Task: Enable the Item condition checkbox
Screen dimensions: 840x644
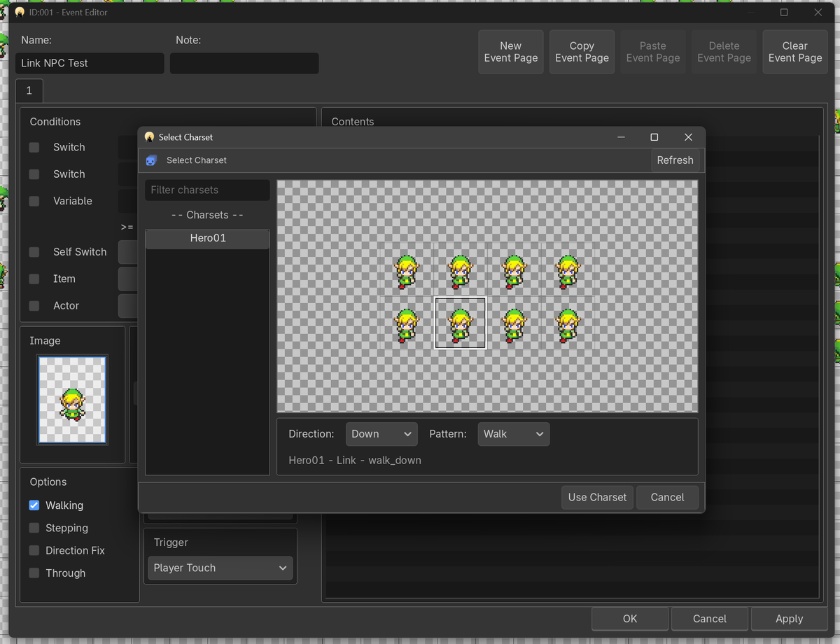Action: pyautogui.click(x=34, y=279)
